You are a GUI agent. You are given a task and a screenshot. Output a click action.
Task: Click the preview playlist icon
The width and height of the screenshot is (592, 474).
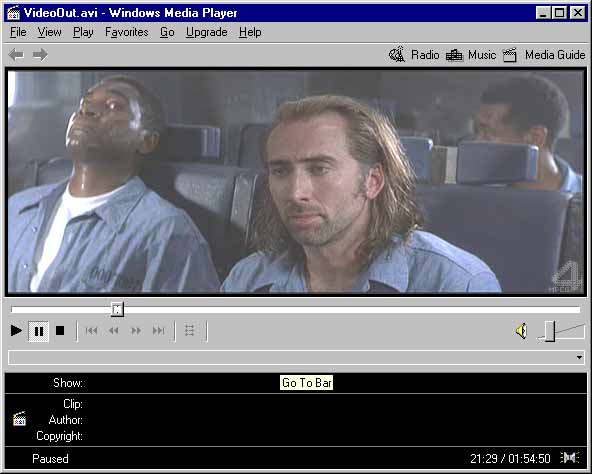point(190,331)
